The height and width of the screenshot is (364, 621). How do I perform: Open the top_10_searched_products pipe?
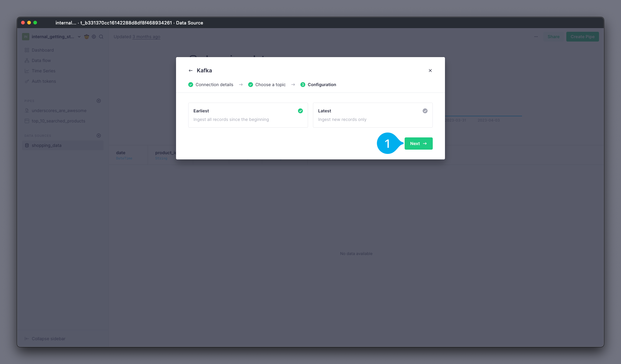58,121
